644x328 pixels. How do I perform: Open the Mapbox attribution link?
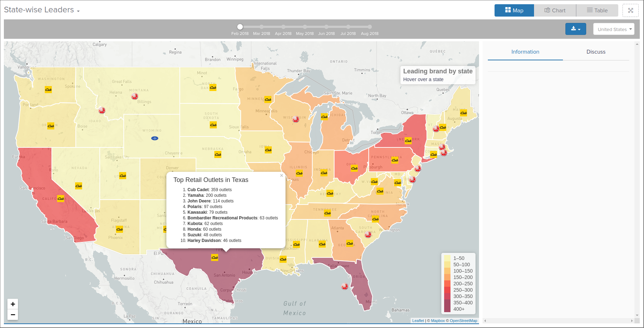[438, 321]
